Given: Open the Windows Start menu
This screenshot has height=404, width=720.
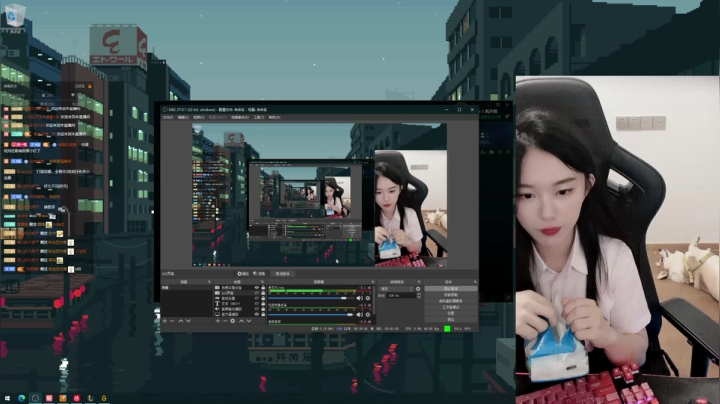Looking at the screenshot, I should [7, 398].
